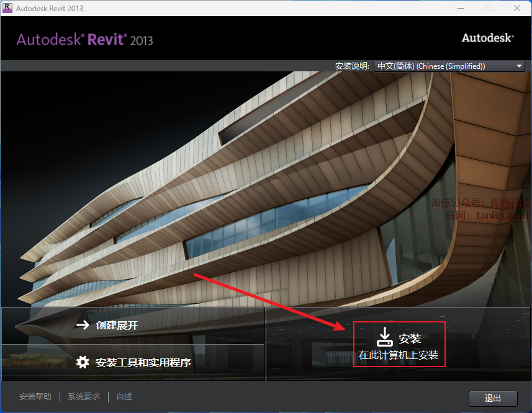Click the 创建展开 button
The width and height of the screenshot is (532, 413).
pos(133,326)
